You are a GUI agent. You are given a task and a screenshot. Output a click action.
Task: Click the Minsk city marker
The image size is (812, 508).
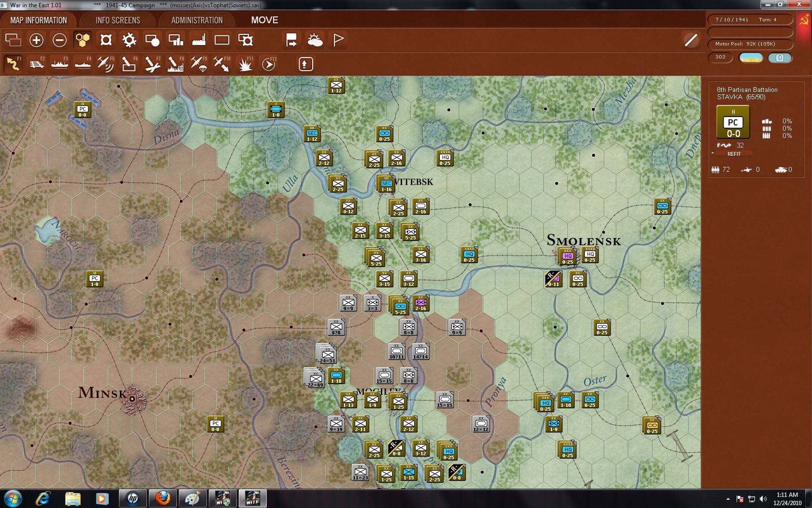[x=132, y=399]
